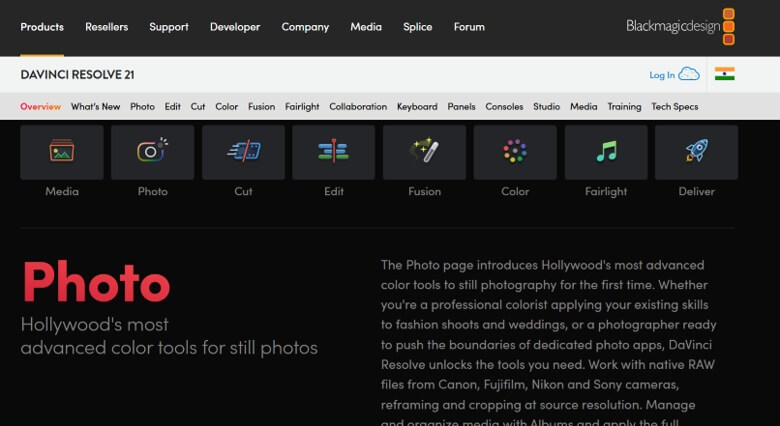The image size is (780, 426).
Task: Open the Keyboard tab
Action: click(x=417, y=106)
